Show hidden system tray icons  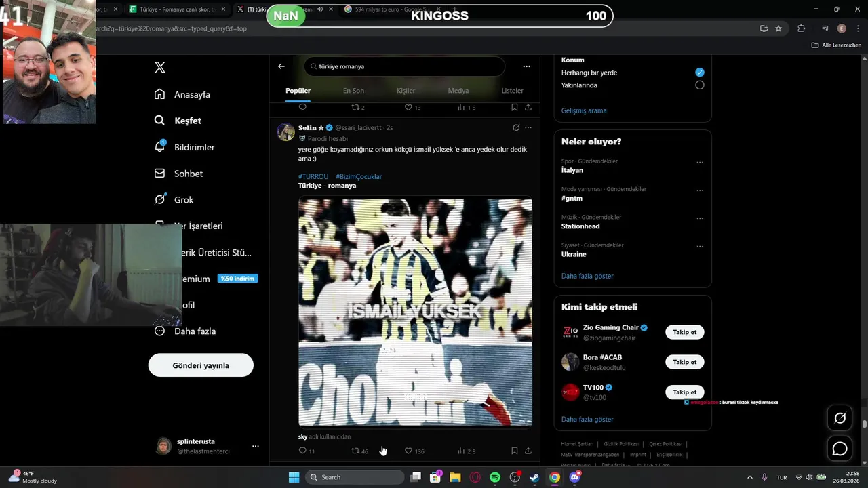750,477
